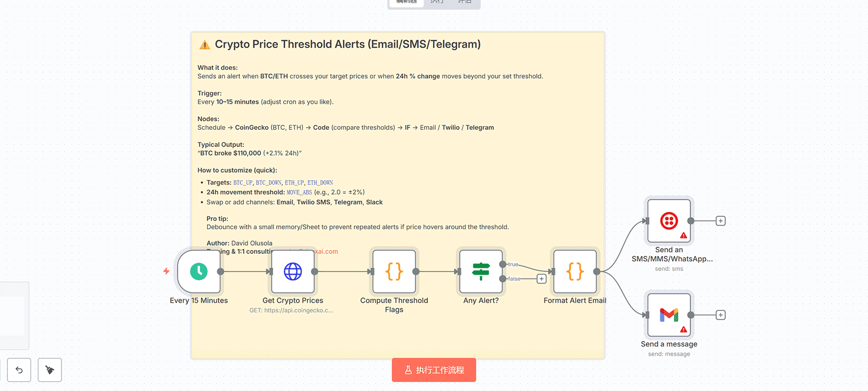Select the Get Crypto Prices HTTP node
The width and height of the screenshot is (868, 391).
click(293, 272)
